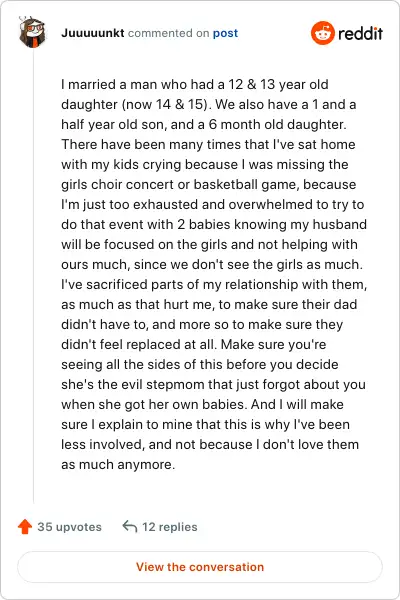Click the orange upvote arrow icon

[25, 527]
